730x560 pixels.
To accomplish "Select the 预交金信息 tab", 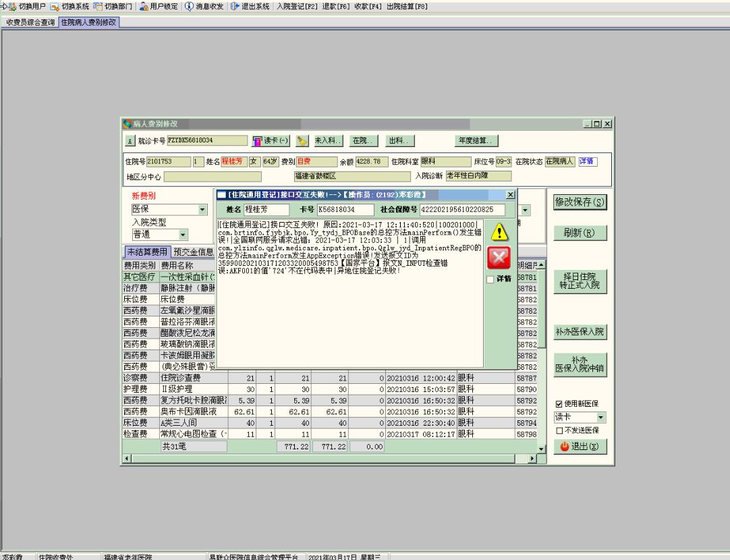I will 193,252.
